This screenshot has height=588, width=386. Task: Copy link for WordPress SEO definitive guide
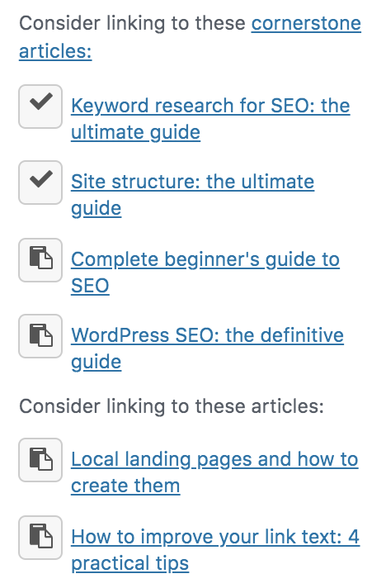point(40,336)
